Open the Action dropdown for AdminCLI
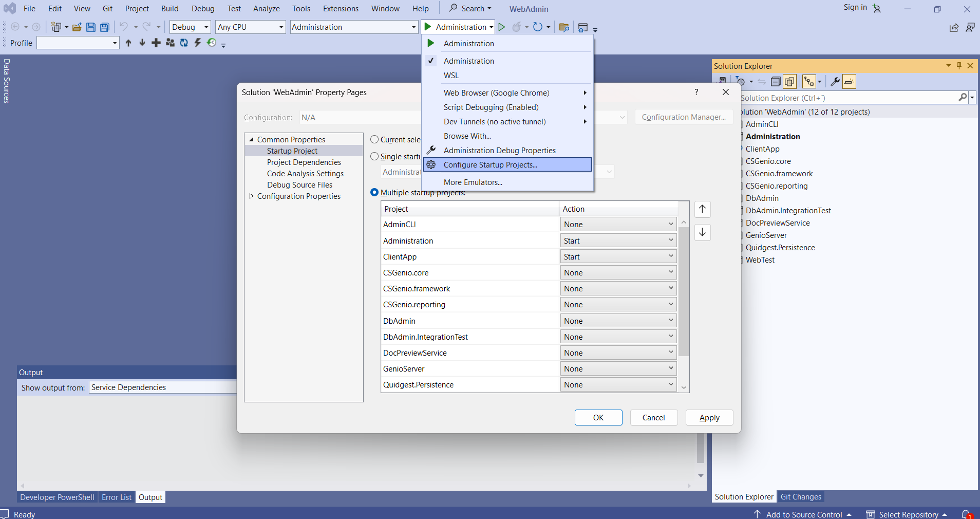 pos(618,224)
